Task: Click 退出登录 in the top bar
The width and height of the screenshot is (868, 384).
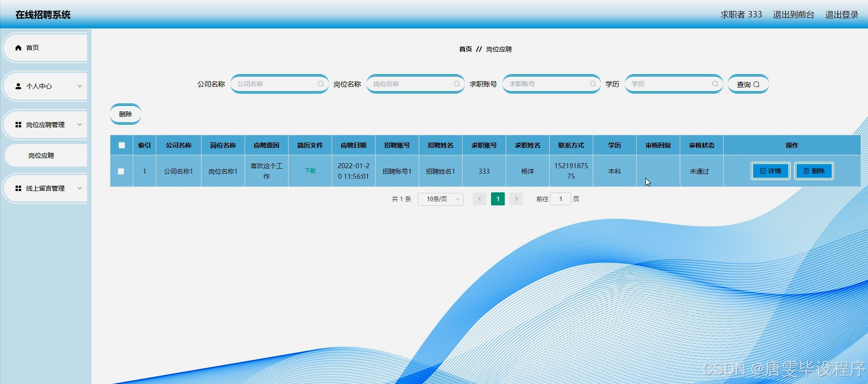Action: point(842,15)
